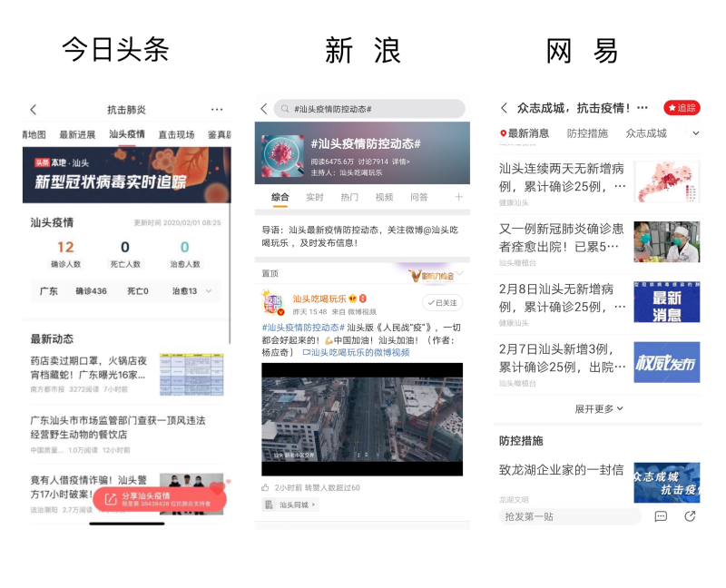Open the three-dot menu on 抗击肺炎 page

tap(217, 110)
